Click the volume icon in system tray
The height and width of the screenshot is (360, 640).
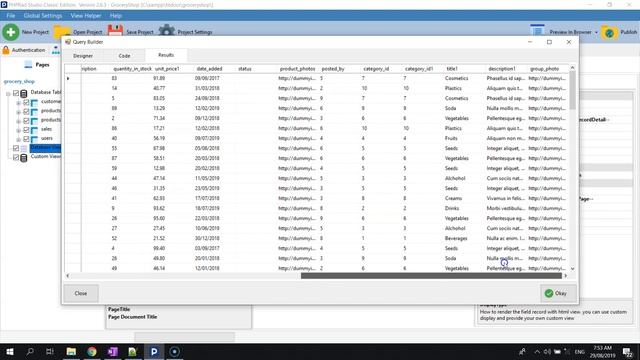[547, 351]
